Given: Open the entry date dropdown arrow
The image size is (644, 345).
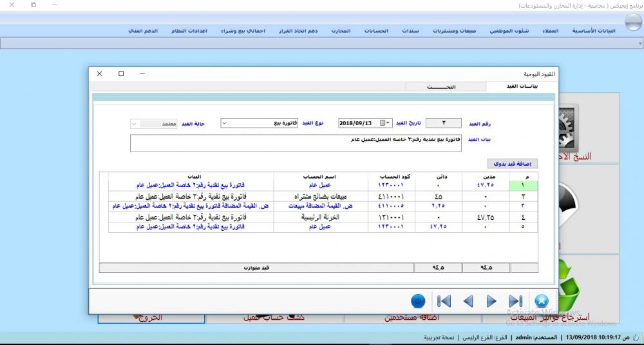Looking at the screenshot, I should [x=388, y=123].
